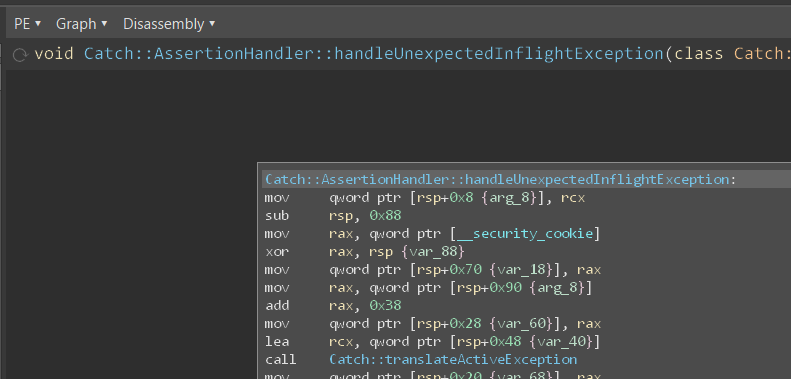
Task: Open the Disassembly dropdown
Action: click(x=169, y=24)
